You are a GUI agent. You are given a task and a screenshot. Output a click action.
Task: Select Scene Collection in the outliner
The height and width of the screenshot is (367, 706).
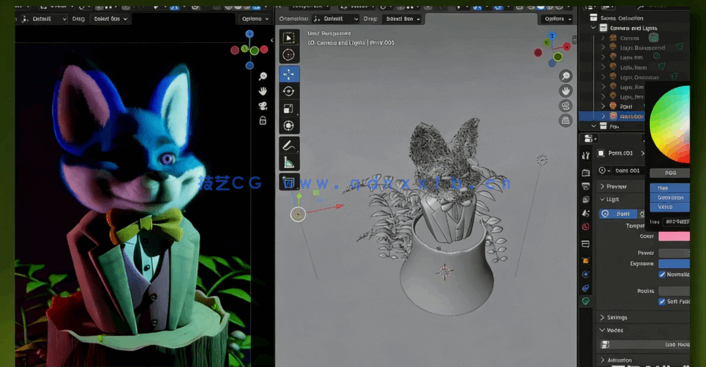pyautogui.click(x=621, y=18)
